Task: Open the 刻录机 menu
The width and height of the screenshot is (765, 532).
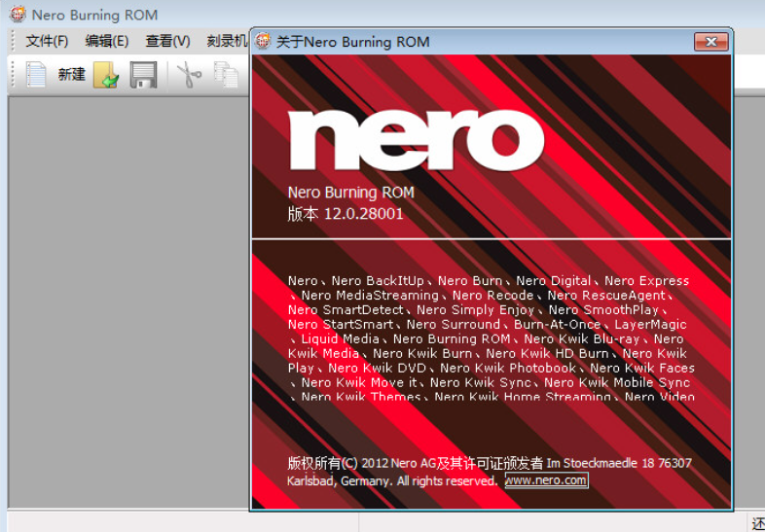Action: tap(226, 41)
